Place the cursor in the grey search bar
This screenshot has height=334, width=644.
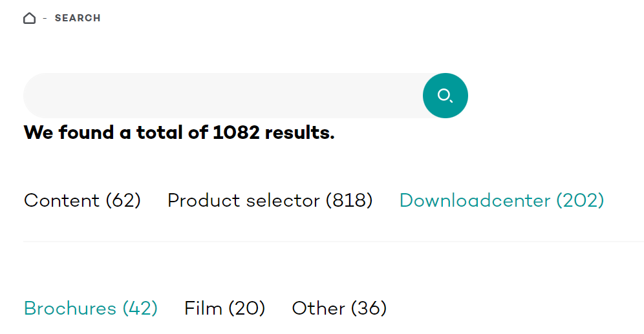point(223,96)
